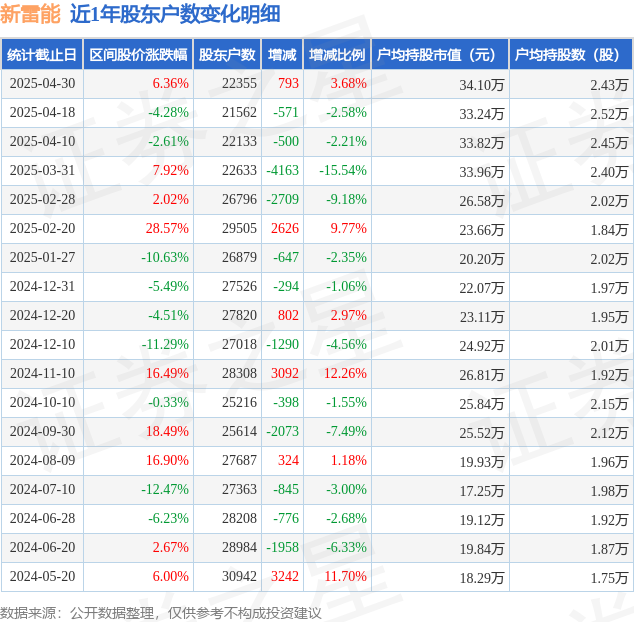Click the -12.47% price change value
This screenshot has height=622, width=634.
(165, 490)
